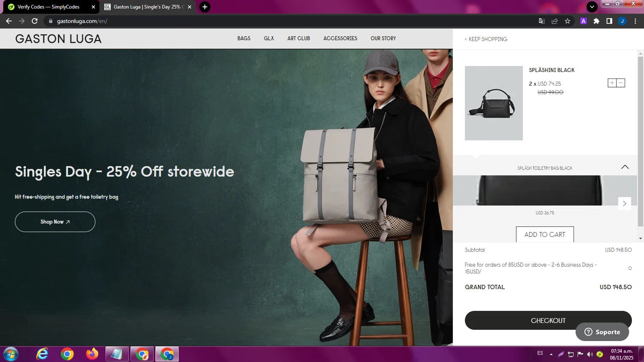Go forward in browser history
The height and width of the screenshot is (362, 644).
coord(21,21)
